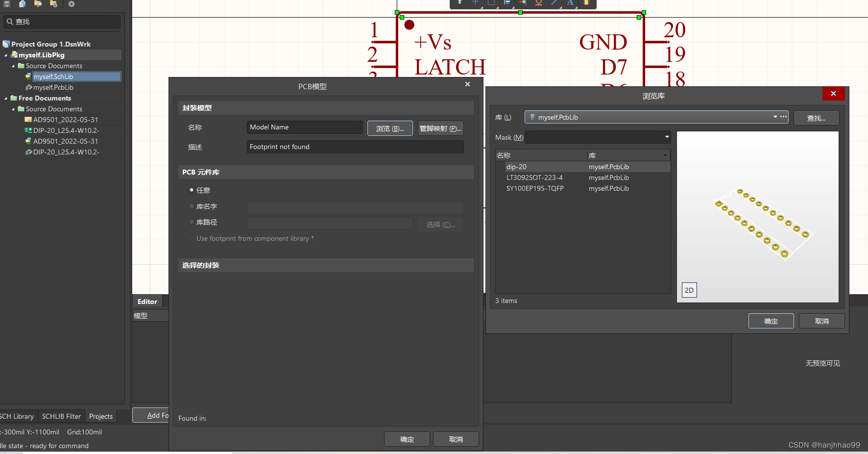Viewport: 868px width, 454px height.
Task: Click the last DIP-20_L25.4-W10.2- PcbLib icon
Action: click(28, 152)
